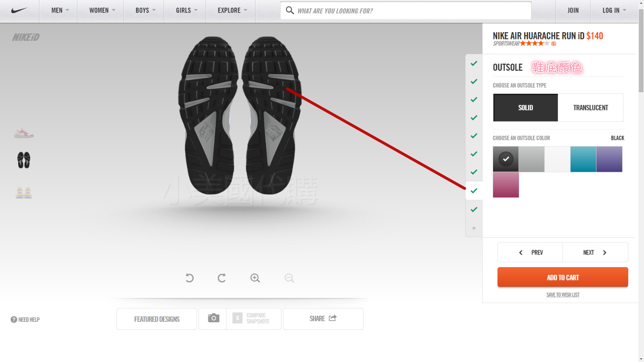This screenshot has height=362, width=644.
Task: Focus the 'What are you looking for?' search field
Action: tap(406, 10)
